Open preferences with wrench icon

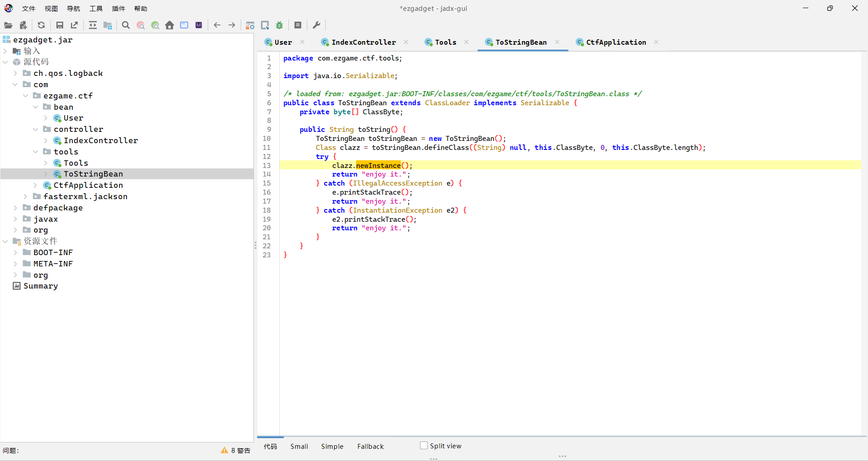coord(316,25)
